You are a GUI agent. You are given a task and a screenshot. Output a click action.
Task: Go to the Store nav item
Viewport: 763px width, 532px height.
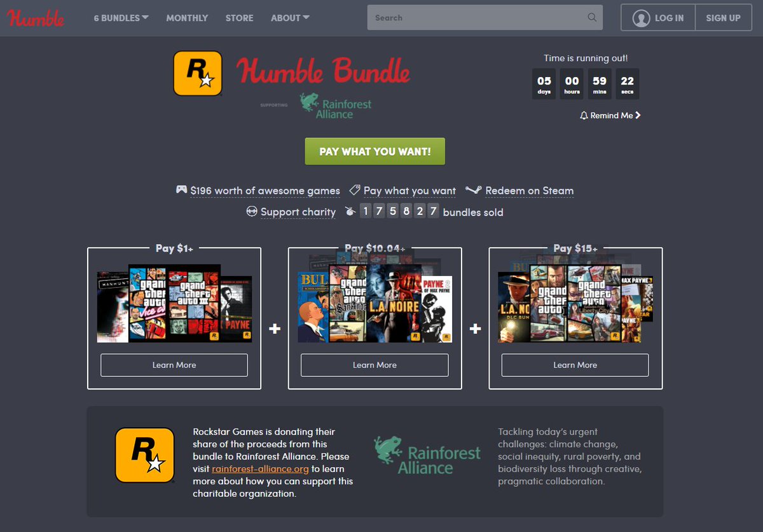click(x=239, y=18)
